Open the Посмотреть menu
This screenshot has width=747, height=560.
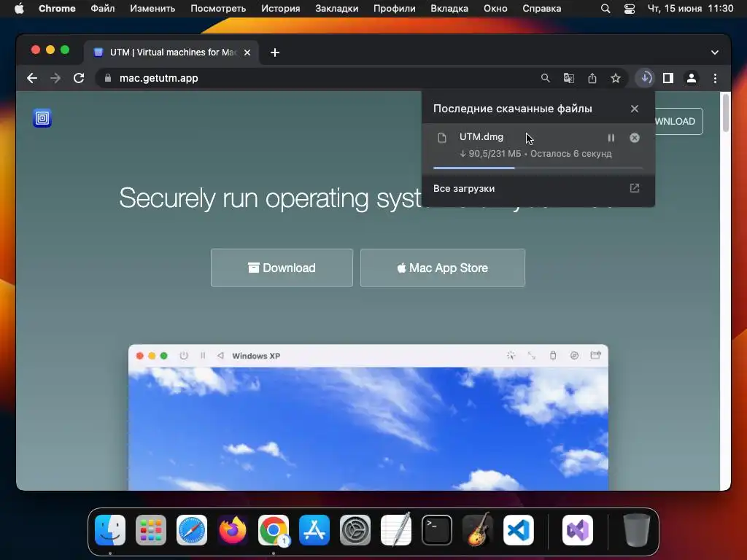point(218,8)
